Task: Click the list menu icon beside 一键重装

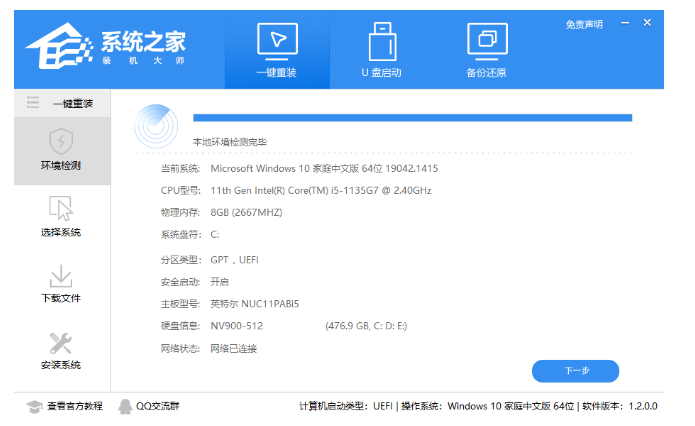Action: pos(33,103)
